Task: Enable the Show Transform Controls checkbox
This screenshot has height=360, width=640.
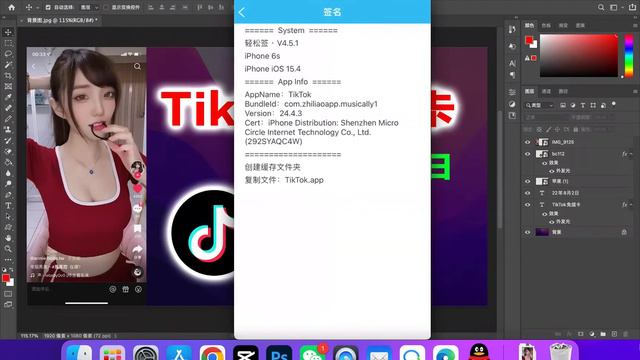Action: pyautogui.click(x=106, y=7)
